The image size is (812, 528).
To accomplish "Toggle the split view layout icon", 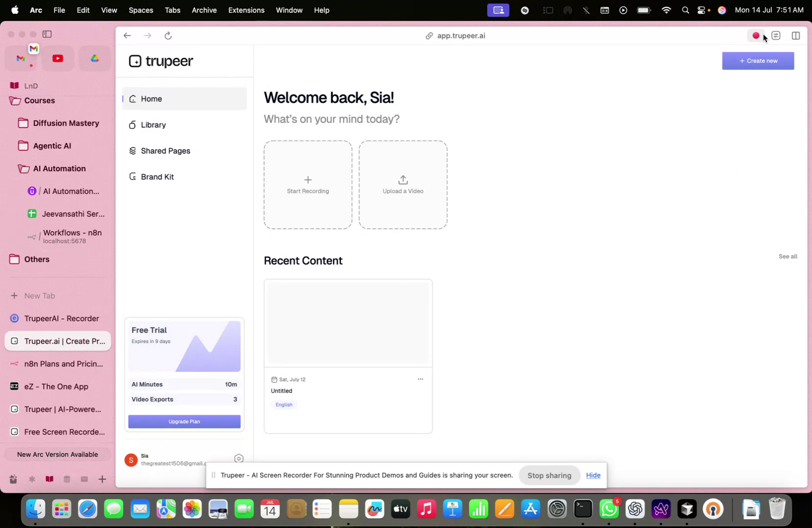I will click(796, 35).
